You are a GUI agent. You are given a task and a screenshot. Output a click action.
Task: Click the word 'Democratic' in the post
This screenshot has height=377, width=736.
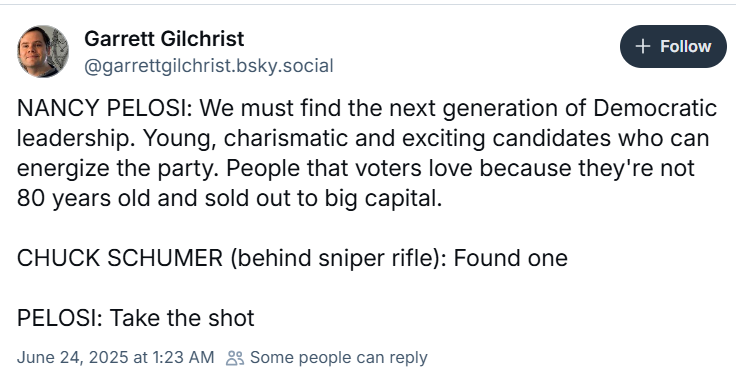pyautogui.click(x=655, y=108)
